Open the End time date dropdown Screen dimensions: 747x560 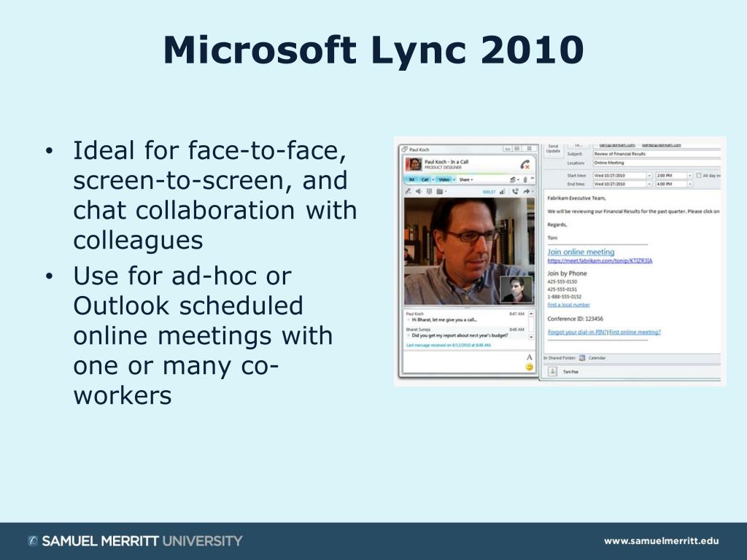pyautogui.click(x=649, y=184)
